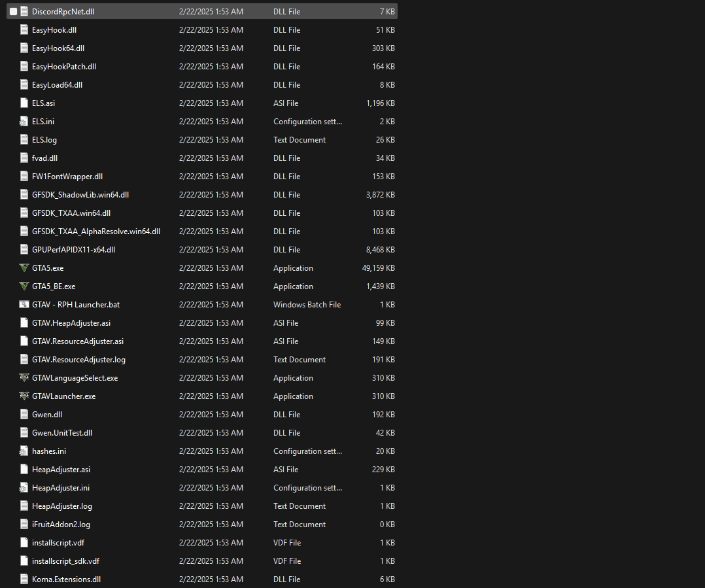Click the 49,159 KB size of GTA5.exe
The image size is (705, 588).
[379, 268]
